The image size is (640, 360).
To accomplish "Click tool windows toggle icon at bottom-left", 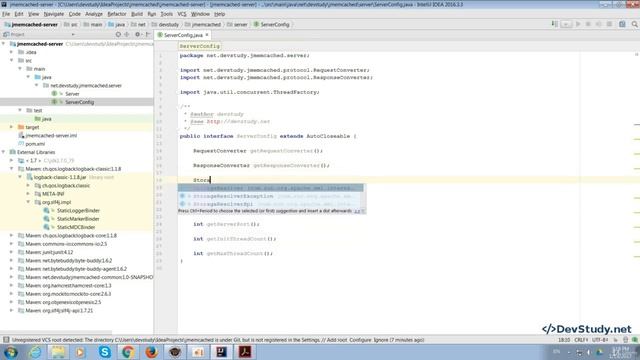I will [6, 340].
